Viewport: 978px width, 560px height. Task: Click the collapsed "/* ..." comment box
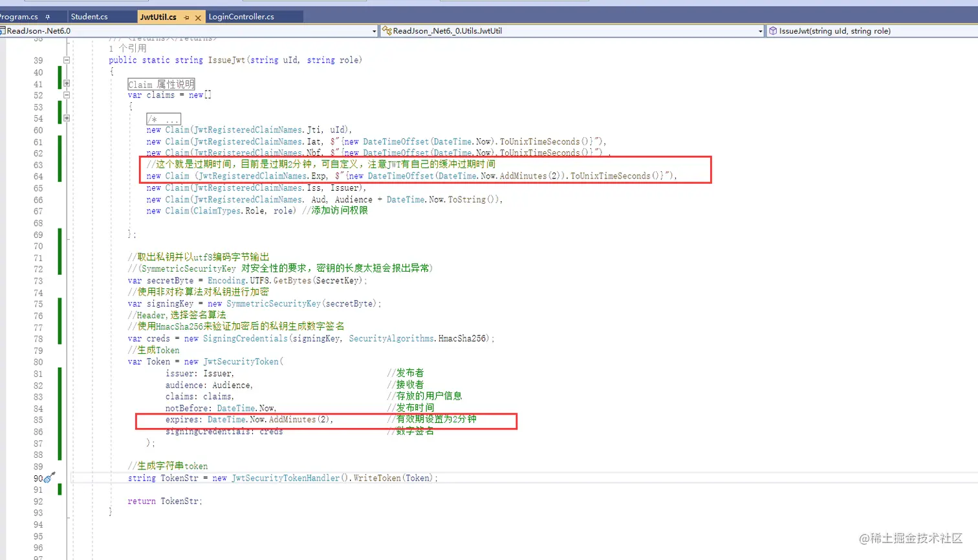click(164, 119)
